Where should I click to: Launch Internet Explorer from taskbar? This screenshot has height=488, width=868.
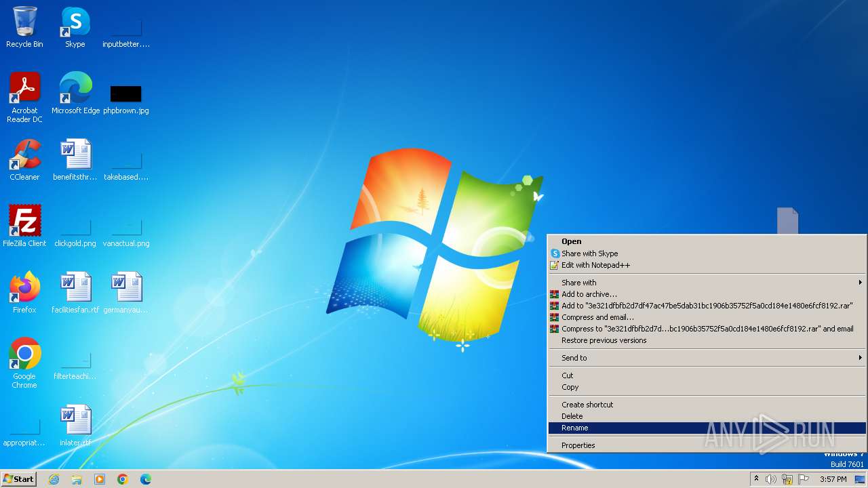click(54, 479)
